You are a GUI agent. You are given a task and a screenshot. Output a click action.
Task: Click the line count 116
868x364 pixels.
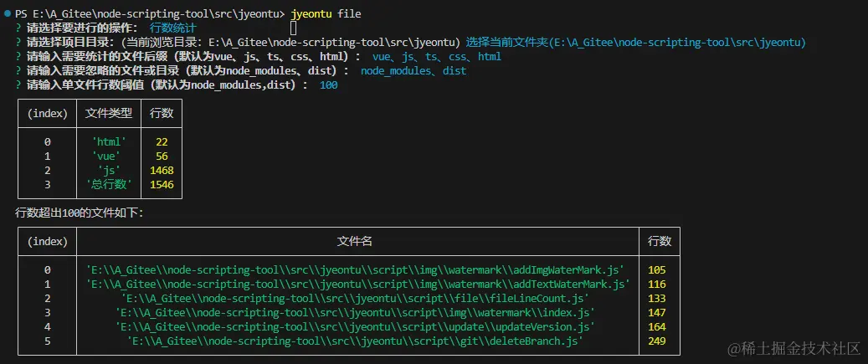(x=656, y=285)
